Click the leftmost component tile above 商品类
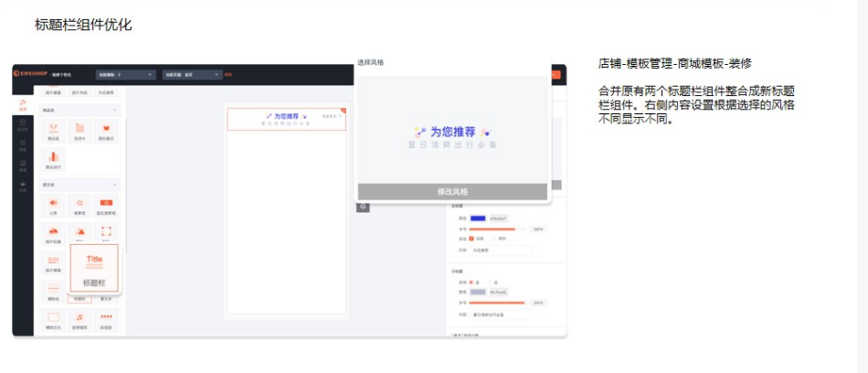Image resolution: width=868 pixels, height=373 pixels. [x=53, y=92]
